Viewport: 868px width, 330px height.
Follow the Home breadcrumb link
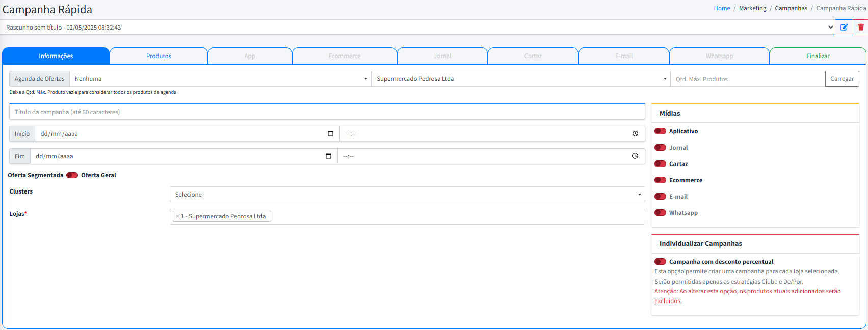point(722,8)
